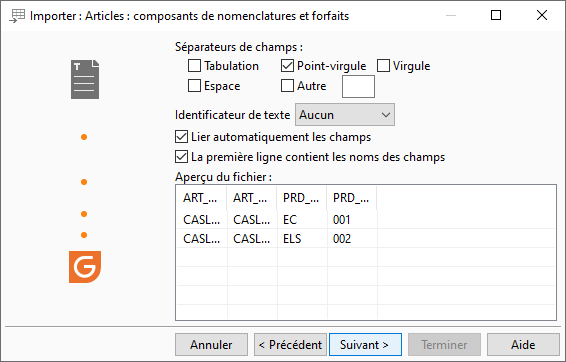
Task: Open help with Aide button
Action: [x=523, y=345]
